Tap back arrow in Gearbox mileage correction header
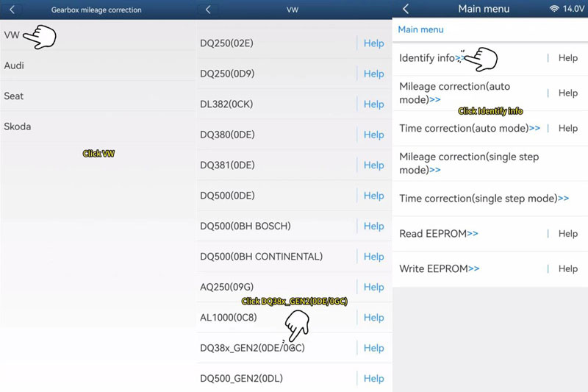 [x=12, y=10]
